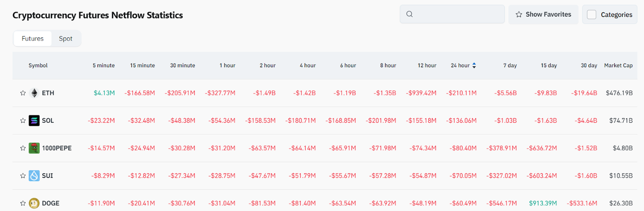This screenshot has height=211, width=644.
Task: Favorite ETH with its star icon
Action: (x=23, y=93)
